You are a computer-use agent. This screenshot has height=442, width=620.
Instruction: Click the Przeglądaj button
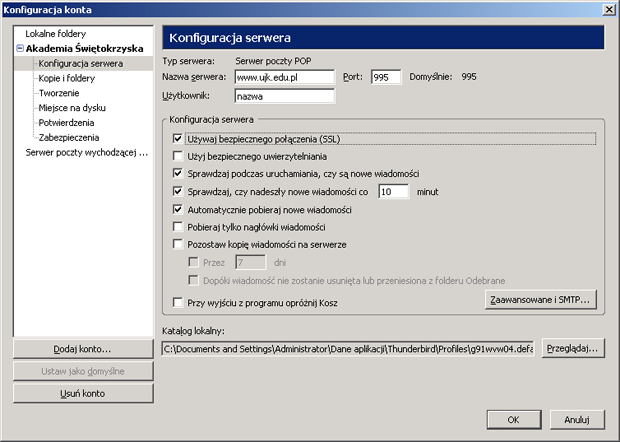(570, 348)
